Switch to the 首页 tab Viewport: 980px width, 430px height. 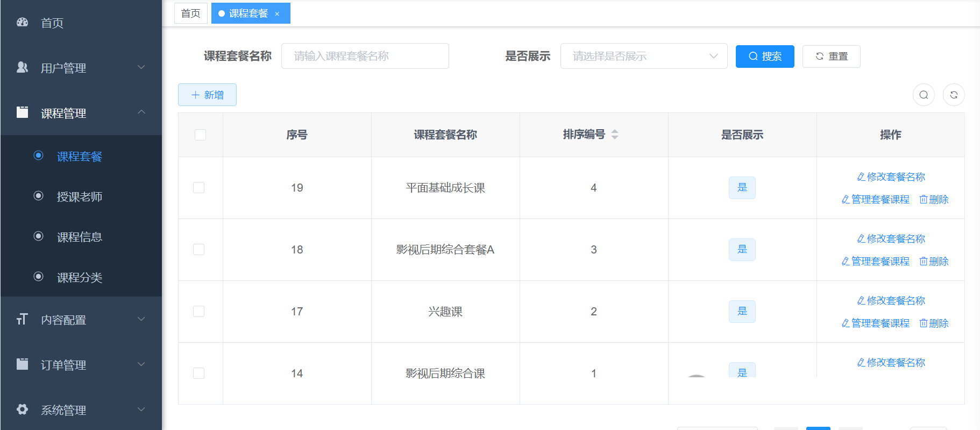[190, 13]
